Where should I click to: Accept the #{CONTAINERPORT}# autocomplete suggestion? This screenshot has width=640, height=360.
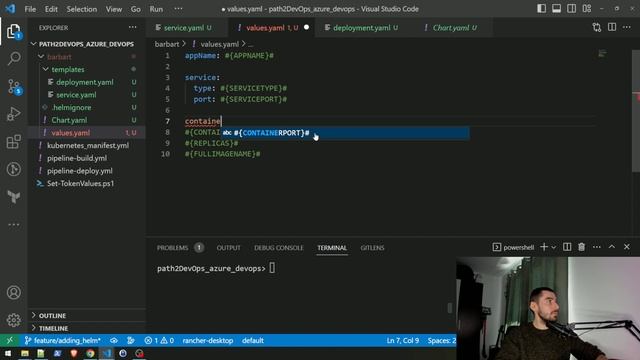[345, 133]
